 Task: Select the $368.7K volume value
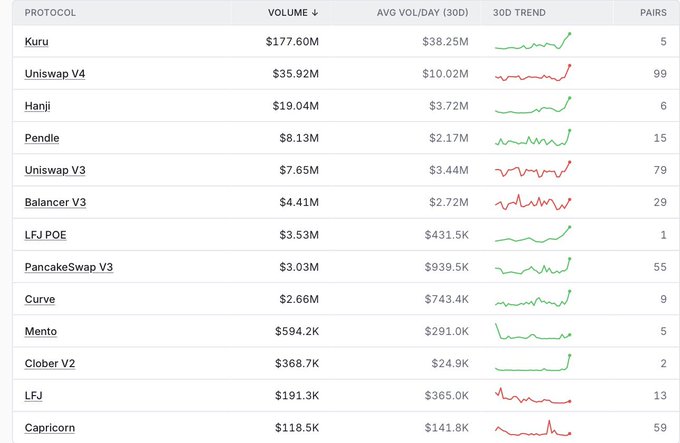tap(297, 363)
